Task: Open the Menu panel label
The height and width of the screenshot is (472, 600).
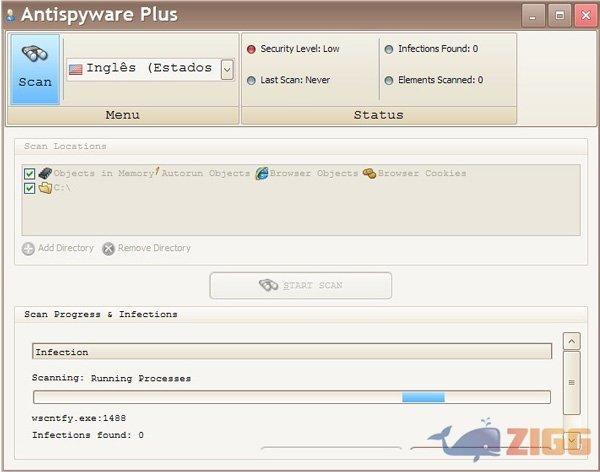Action: 122,115
